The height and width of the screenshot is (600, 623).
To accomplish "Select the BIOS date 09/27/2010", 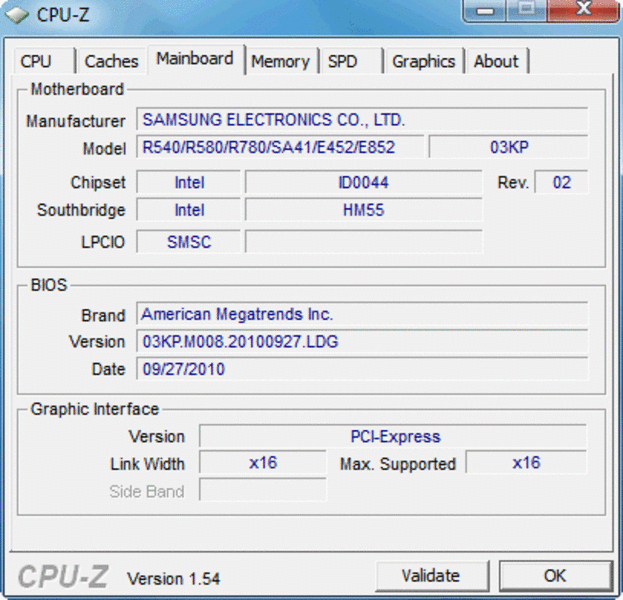I will point(362,369).
